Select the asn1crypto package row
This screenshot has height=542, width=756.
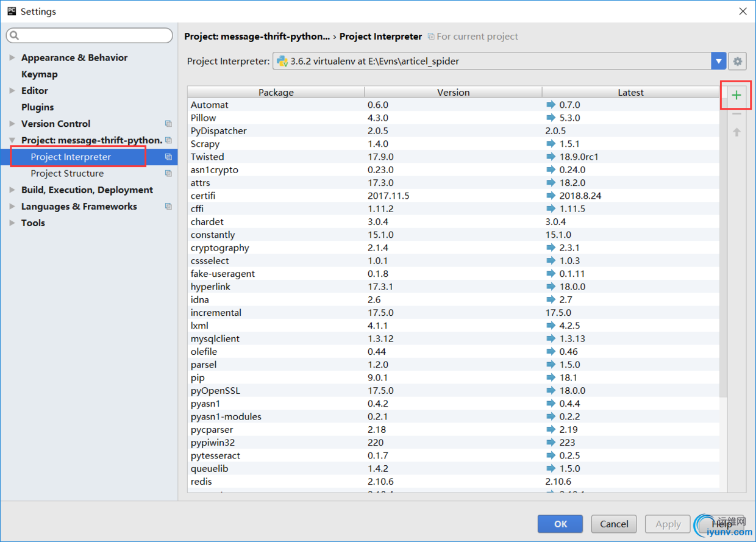pyautogui.click(x=454, y=169)
